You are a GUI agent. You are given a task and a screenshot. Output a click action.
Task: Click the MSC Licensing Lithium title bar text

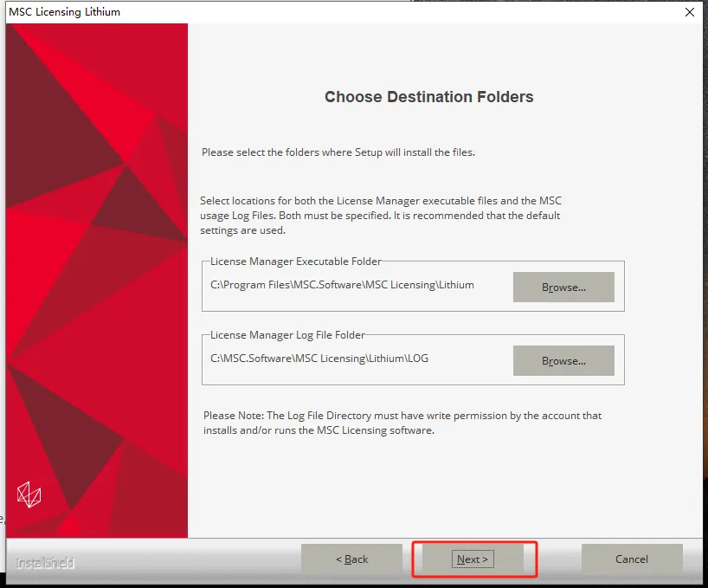[65, 12]
